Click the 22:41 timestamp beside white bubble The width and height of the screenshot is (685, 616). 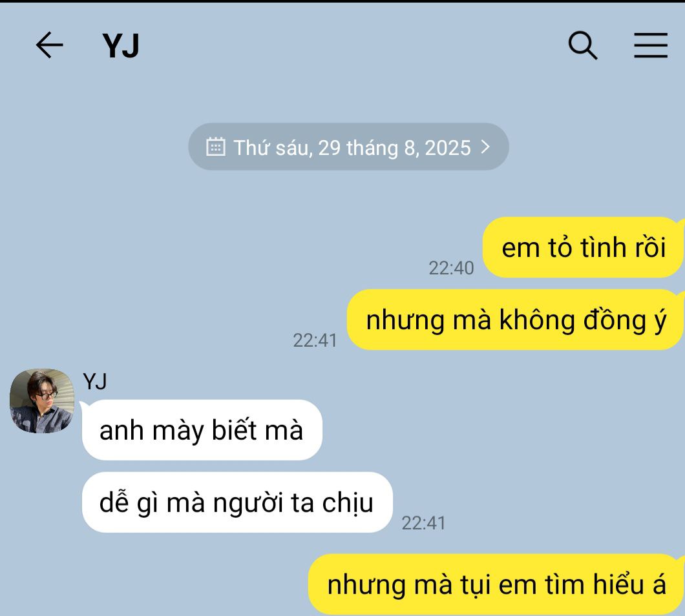point(423,523)
